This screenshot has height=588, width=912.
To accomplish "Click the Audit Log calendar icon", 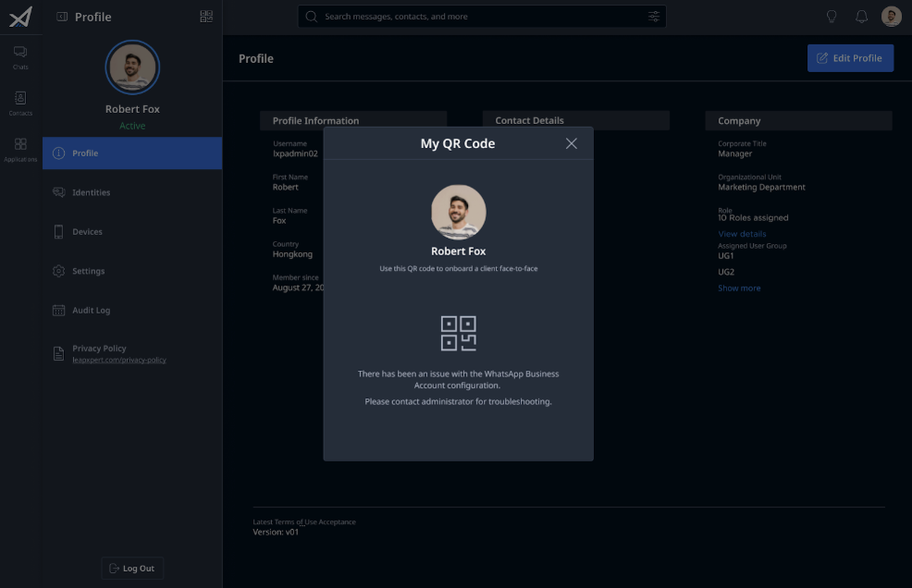I will click(59, 310).
